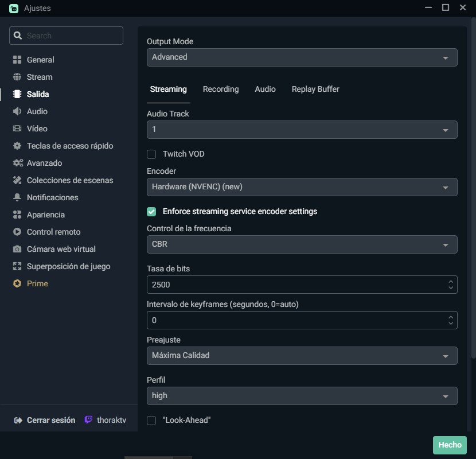Screen dimensions: 476x459
Task: Open Vídeo settings via film icon
Action: click(x=17, y=129)
